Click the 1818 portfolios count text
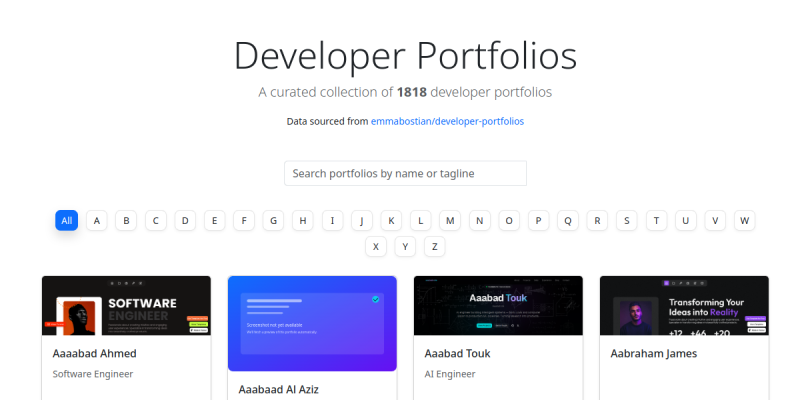Viewport: 800px width, 400px height. [x=412, y=92]
